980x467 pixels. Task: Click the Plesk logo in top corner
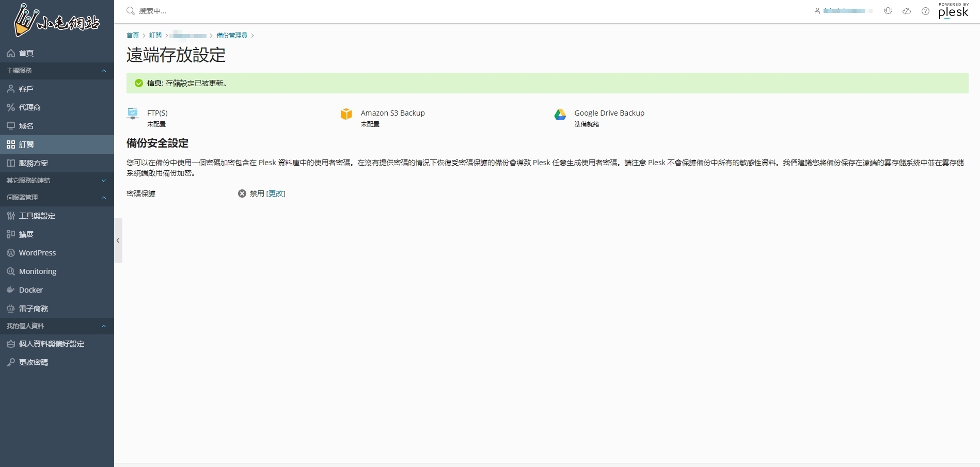pos(953,11)
